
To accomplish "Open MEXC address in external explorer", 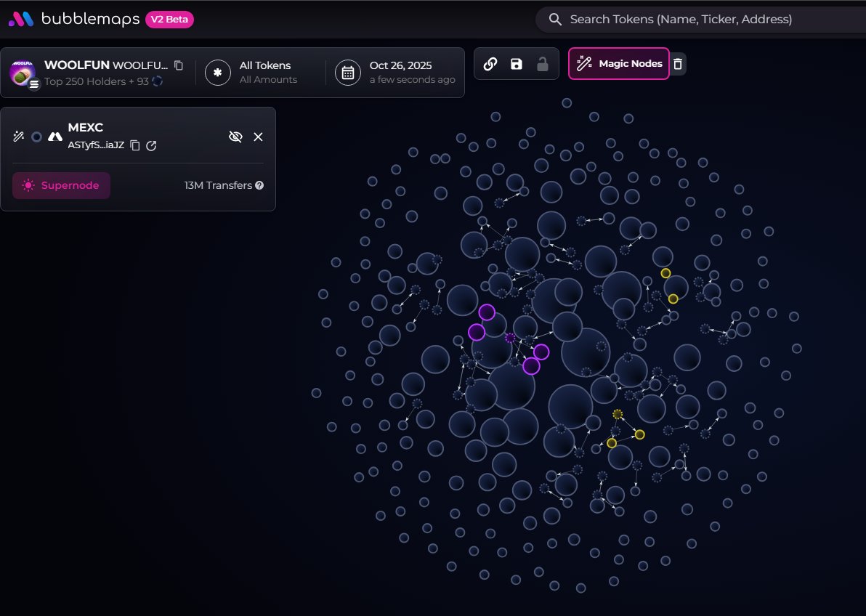I will (151, 145).
